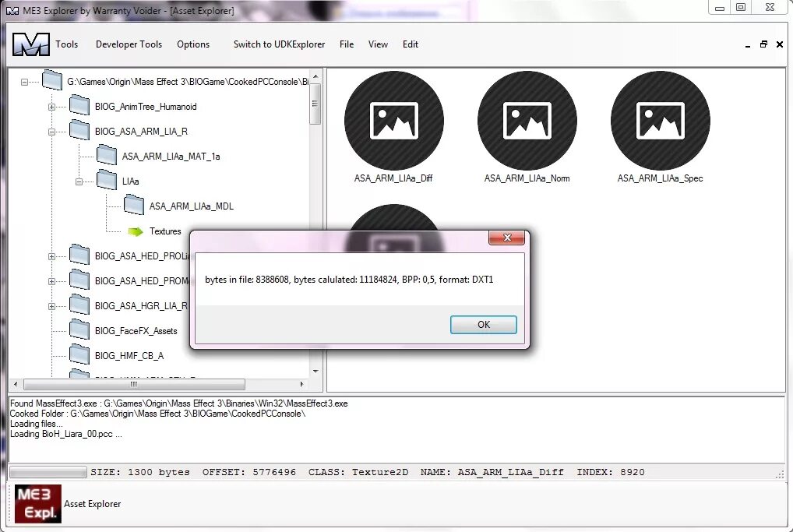Screen dimensions: 793x532
Task: Click the "NAME: ASA_ARM_LIAa_Diff" status entry
Action: (492, 472)
